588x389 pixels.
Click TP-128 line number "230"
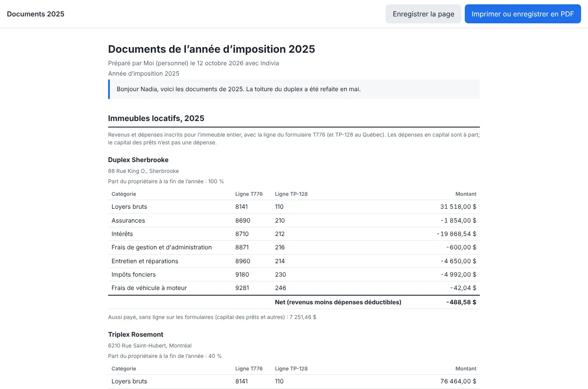(281, 274)
